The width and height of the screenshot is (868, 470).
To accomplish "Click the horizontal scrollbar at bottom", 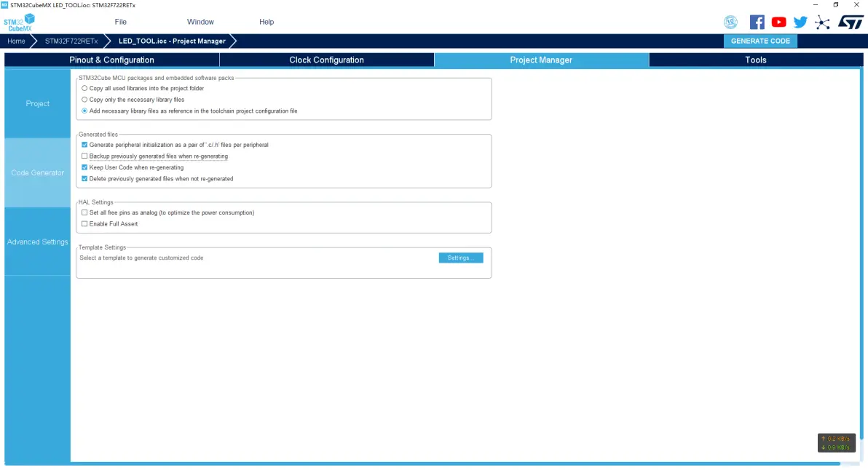I will coord(422,463).
